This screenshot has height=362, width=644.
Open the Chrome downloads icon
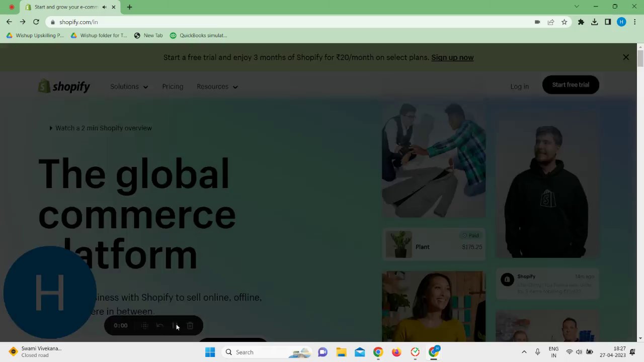click(595, 22)
